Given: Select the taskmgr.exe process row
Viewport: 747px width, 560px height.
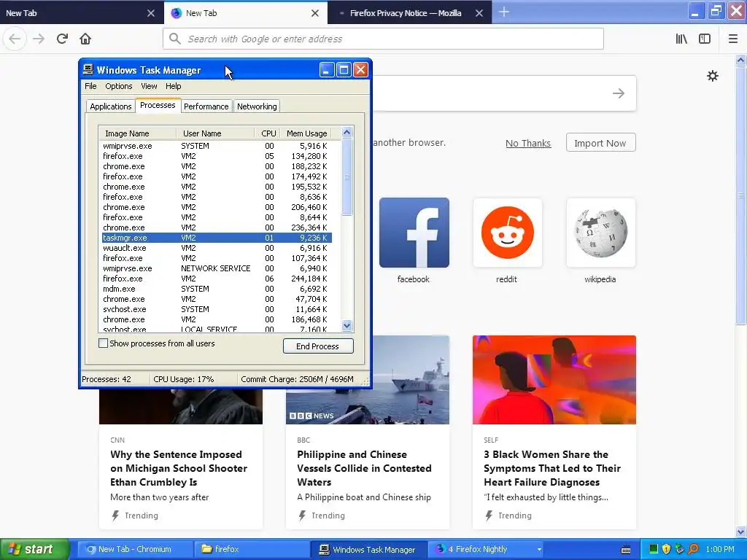Looking at the screenshot, I should tap(217, 238).
